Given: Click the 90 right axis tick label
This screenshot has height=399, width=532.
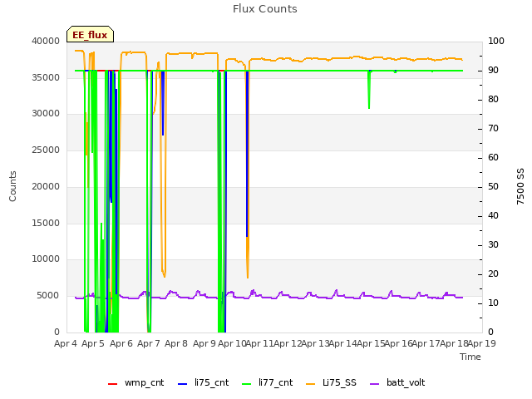Looking at the screenshot, I should pyautogui.click(x=493, y=70).
